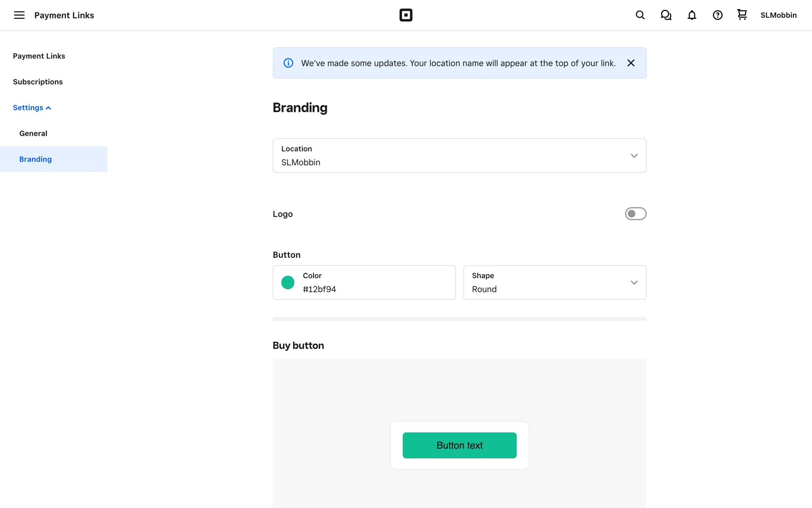Select General under Settings
This screenshot has height=508, width=812.
(33, 133)
